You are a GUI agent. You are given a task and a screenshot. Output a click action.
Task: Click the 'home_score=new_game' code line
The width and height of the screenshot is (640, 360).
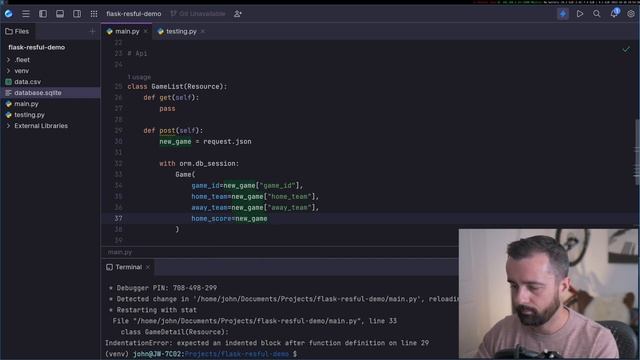pyautogui.click(x=229, y=219)
